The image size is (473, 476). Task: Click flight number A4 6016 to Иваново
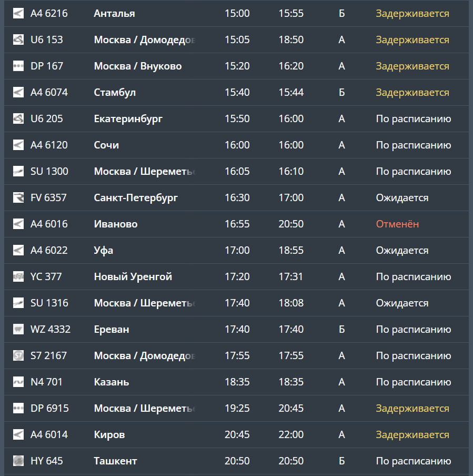(x=49, y=224)
